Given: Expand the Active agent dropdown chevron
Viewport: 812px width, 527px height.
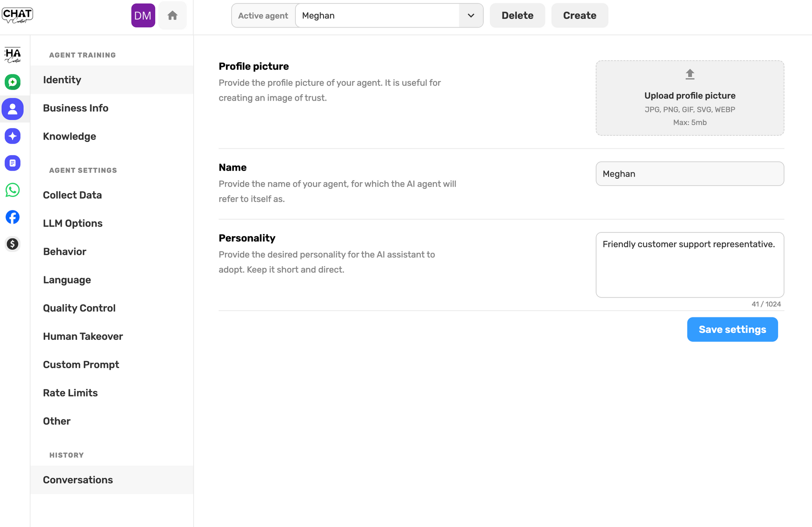Looking at the screenshot, I should pos(471,16).
